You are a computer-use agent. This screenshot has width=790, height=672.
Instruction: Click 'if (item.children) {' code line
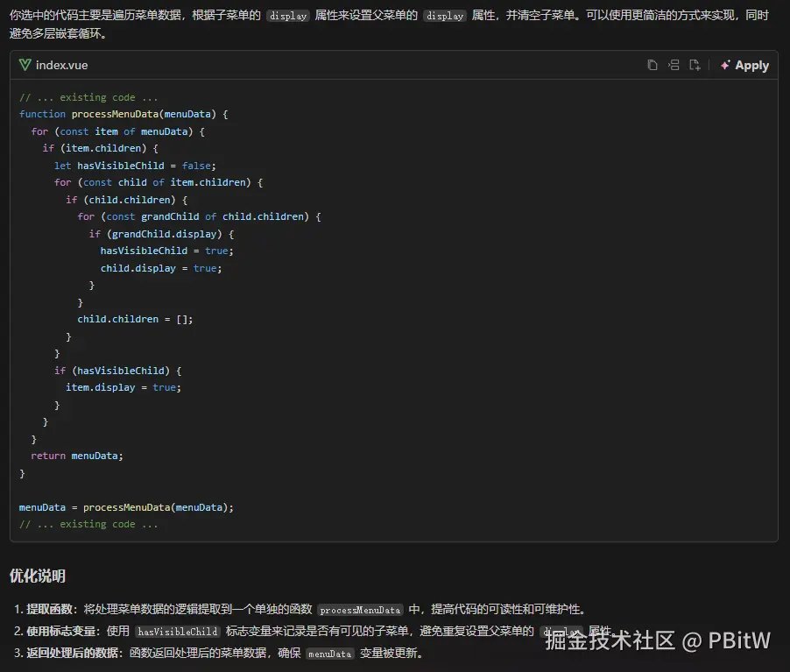coord(100,148)
